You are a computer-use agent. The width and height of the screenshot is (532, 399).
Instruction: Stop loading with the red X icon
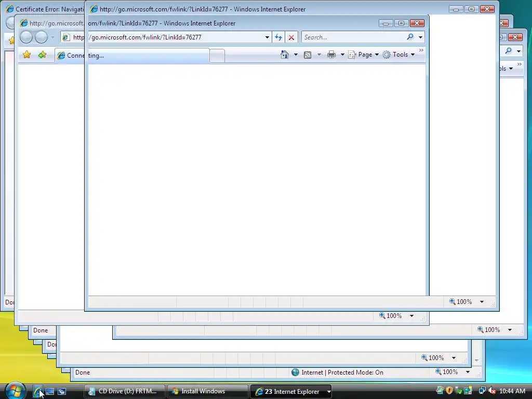pyautogui.click(x=291, y=37)
